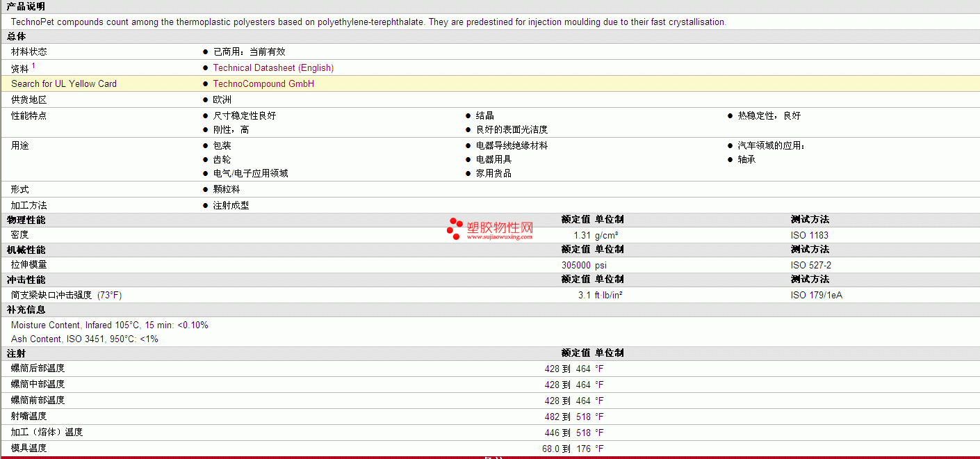Click the 家用货品 usage entry
The width and height of the screenshot is (980, 459).
(494, 174)
